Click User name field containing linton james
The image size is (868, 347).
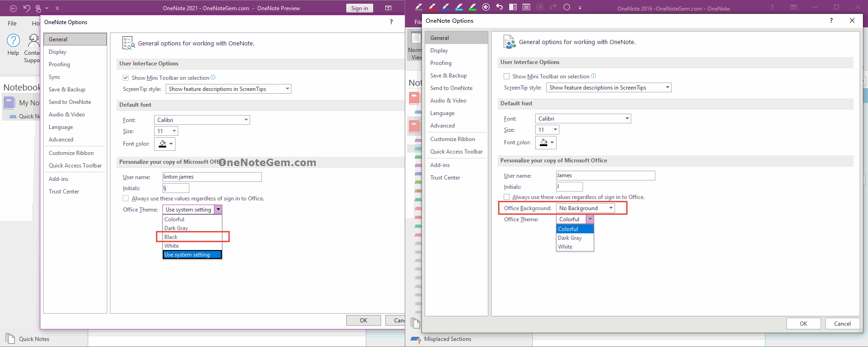click(x=212, y=177)
